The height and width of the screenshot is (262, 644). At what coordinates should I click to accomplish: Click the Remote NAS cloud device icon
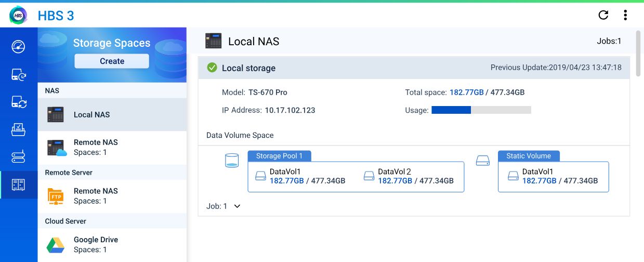pos(57,148)
